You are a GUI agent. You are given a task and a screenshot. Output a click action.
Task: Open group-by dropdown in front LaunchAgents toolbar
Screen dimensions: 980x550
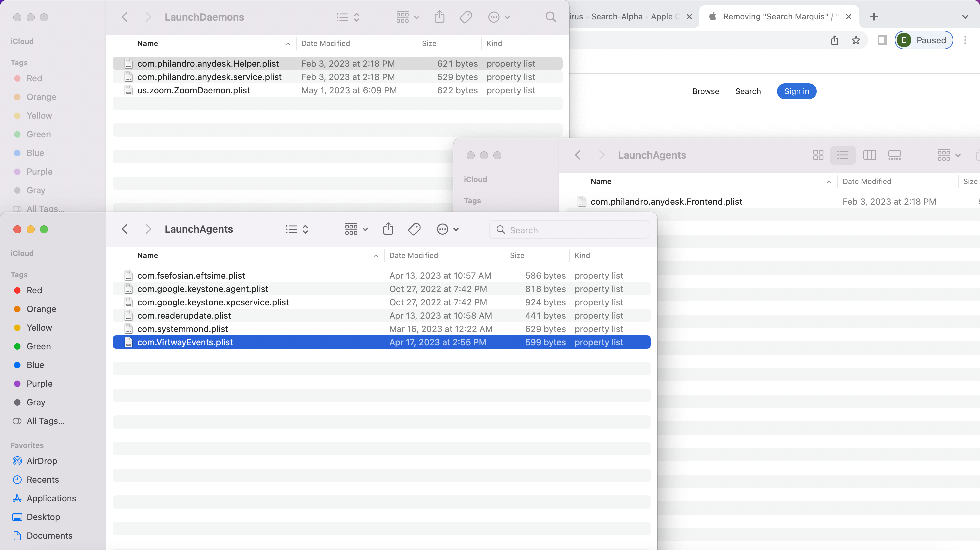point(356,229)
